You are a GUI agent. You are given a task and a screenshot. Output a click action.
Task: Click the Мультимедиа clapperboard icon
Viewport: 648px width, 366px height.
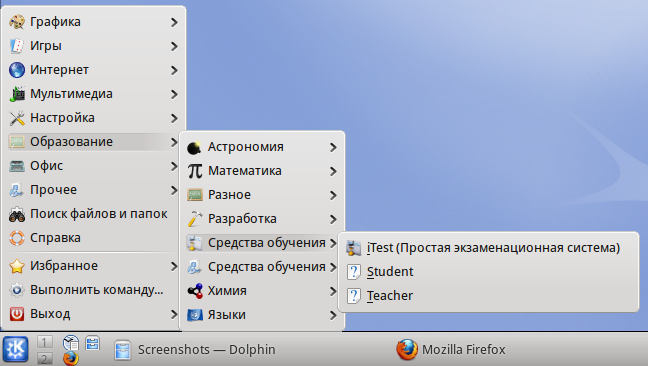click(17, 94)
